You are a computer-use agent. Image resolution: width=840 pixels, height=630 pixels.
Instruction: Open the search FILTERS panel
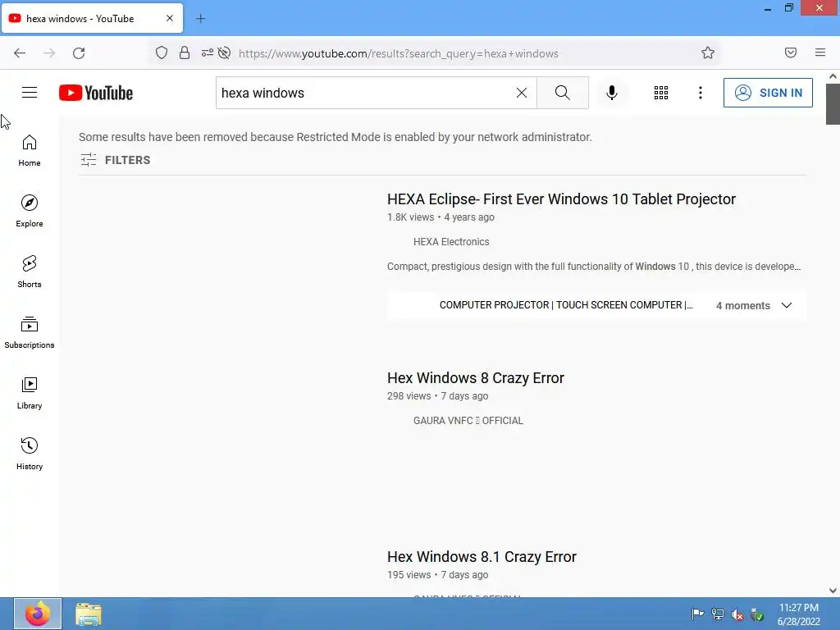[115, 160]
